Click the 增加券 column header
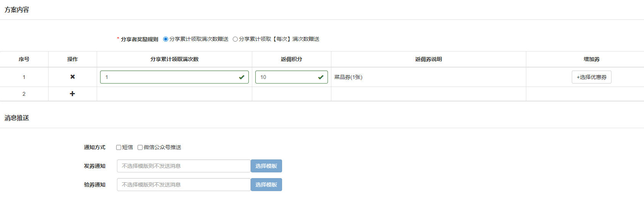Viewport: 644px width, 201px height. click(x=591, y=59)
